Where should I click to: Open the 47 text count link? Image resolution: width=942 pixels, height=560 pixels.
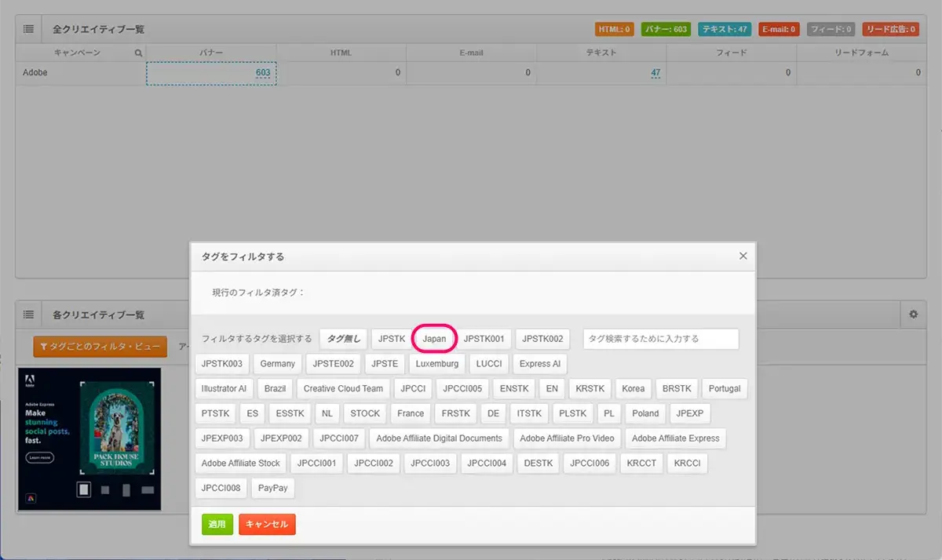(655, 73)
